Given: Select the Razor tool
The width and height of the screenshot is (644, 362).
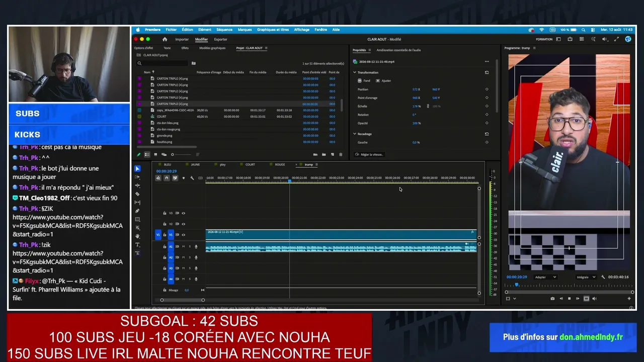Looking at the screenshot, I should pos(137,194).
